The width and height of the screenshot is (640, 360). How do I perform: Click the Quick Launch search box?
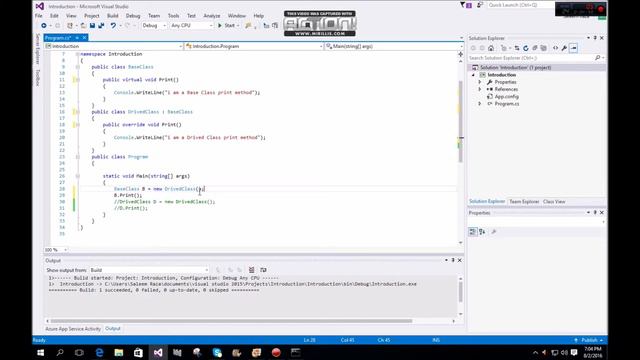(520, 5)
